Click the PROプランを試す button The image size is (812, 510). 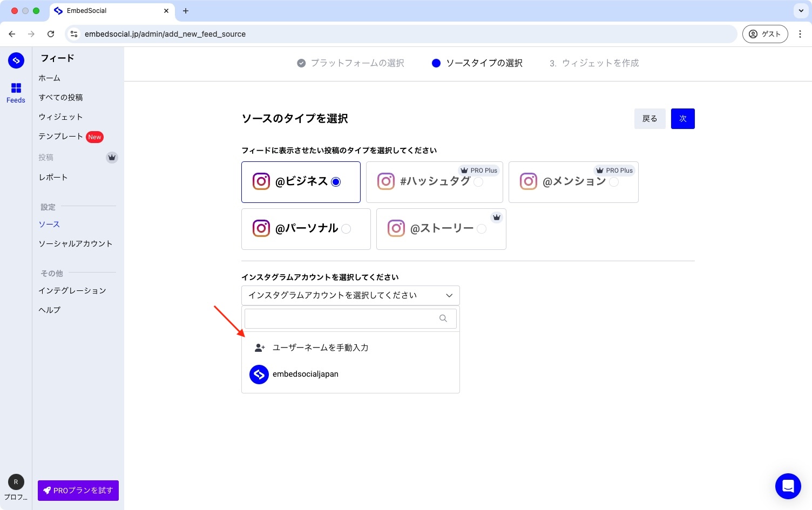78,491
